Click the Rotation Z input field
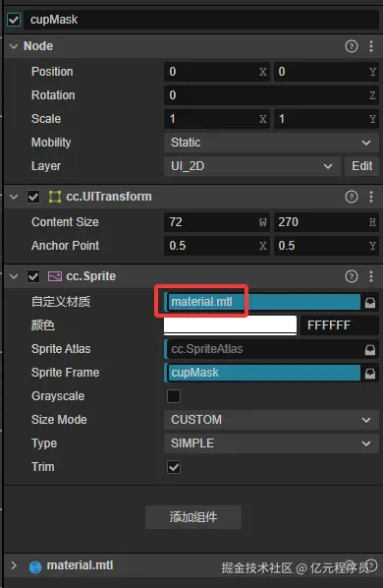This screenshot has width=383, height=588. click(271, 95)
